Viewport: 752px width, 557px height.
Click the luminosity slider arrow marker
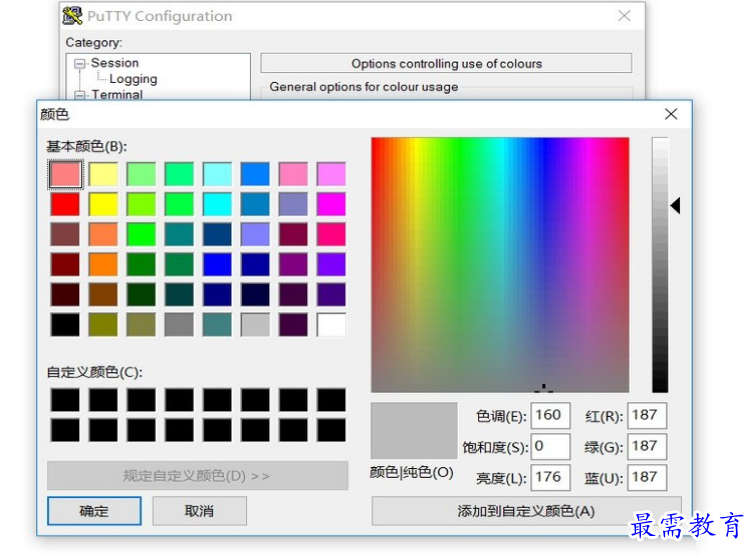point(675,206)
